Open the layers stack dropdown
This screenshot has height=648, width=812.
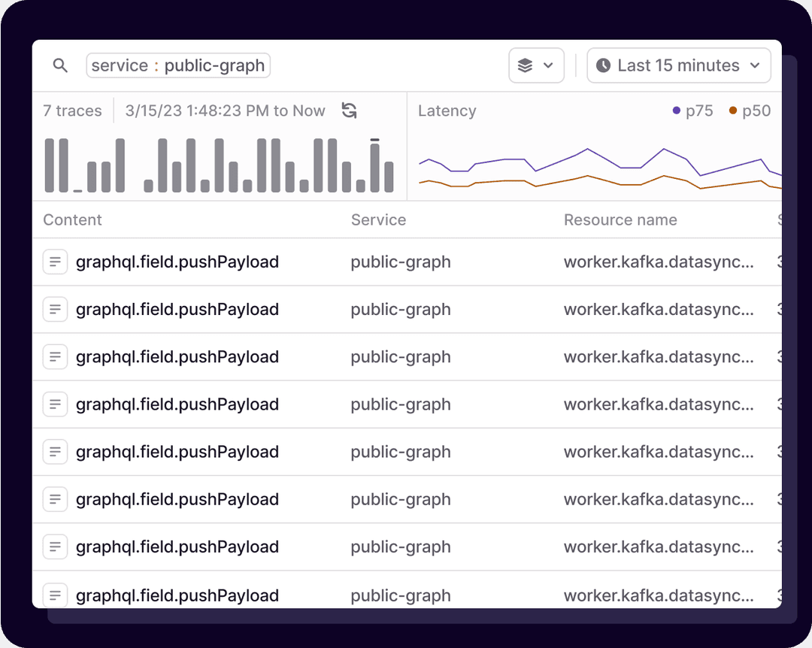click(x=536, y=66)
